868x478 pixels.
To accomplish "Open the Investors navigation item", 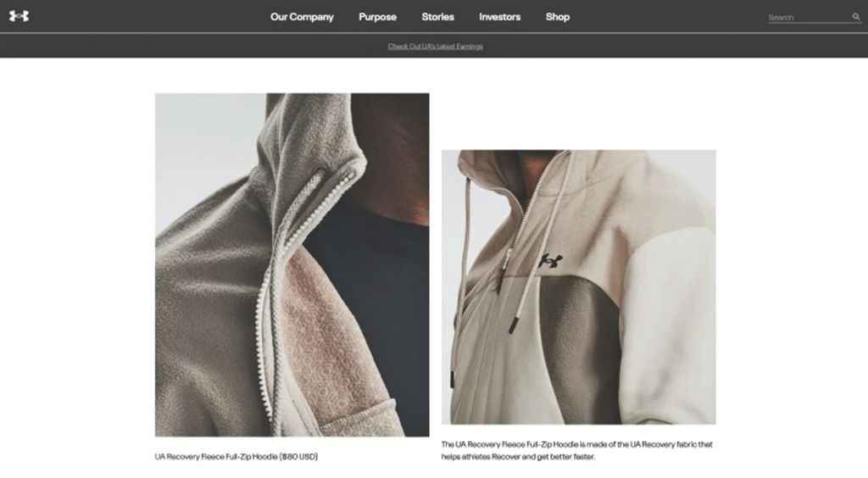I will (x=500, y=17).
